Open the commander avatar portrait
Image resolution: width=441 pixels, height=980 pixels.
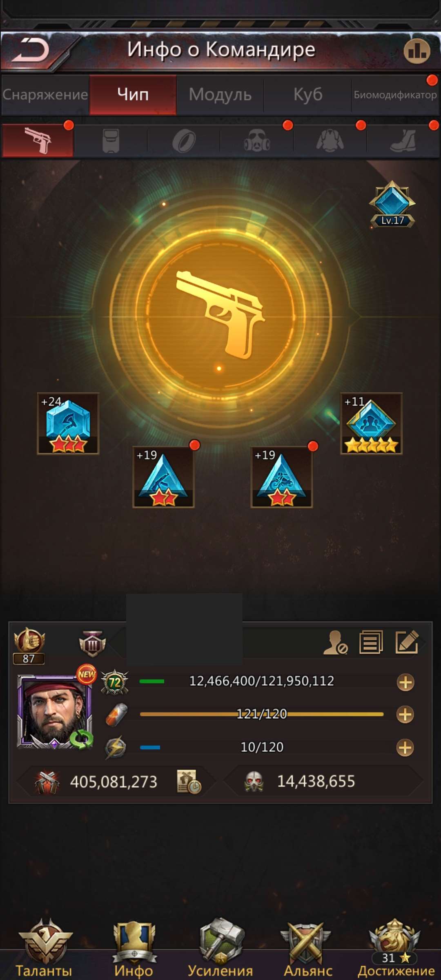[55, 711]
